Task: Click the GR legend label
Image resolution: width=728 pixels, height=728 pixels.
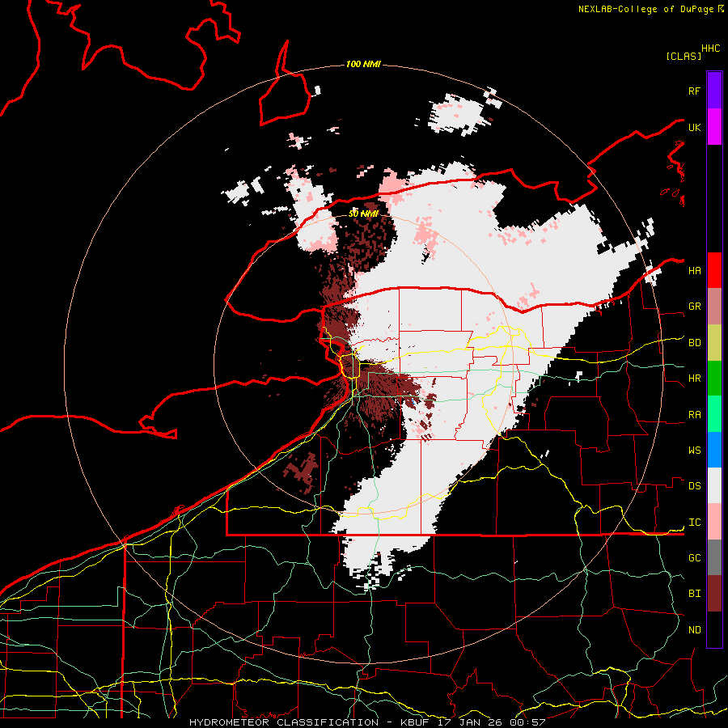Action: pos(694,307)
